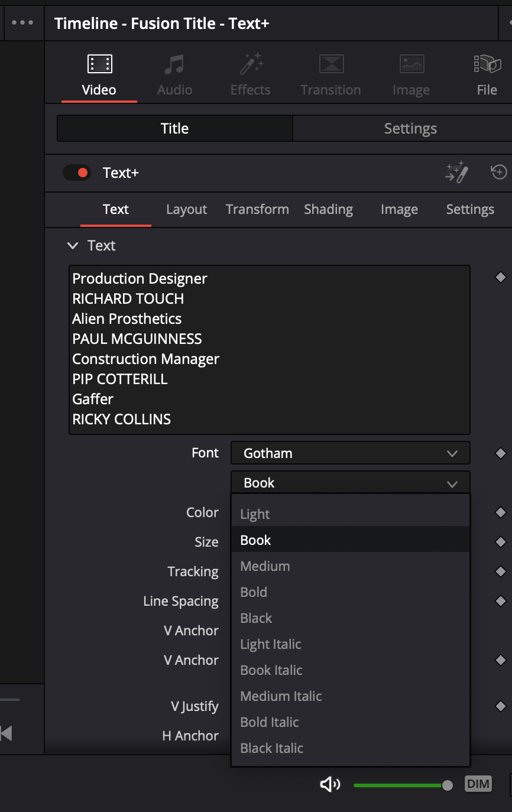Add keyframe for V Anchor
This screenshot has height=812, width=512.
click(501, 660)
